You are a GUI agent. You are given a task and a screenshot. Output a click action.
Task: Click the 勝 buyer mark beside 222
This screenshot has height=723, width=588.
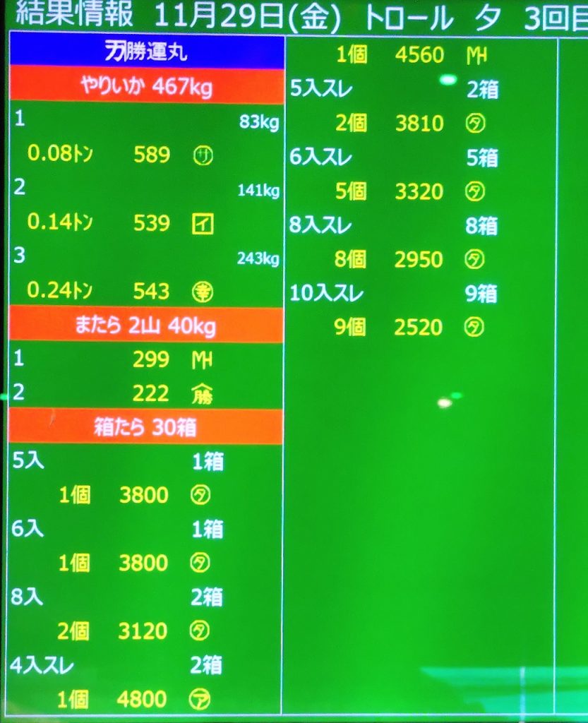pyautogui.click(x=202, y=395)
